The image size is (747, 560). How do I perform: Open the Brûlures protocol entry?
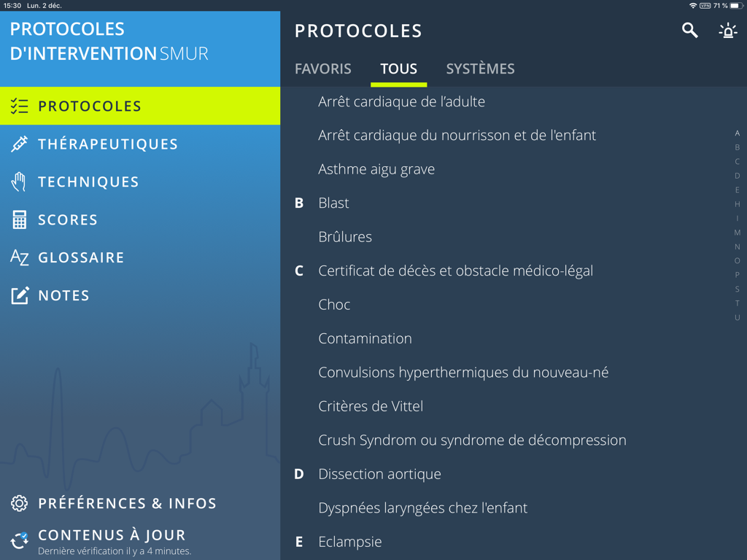click(345, 237)
